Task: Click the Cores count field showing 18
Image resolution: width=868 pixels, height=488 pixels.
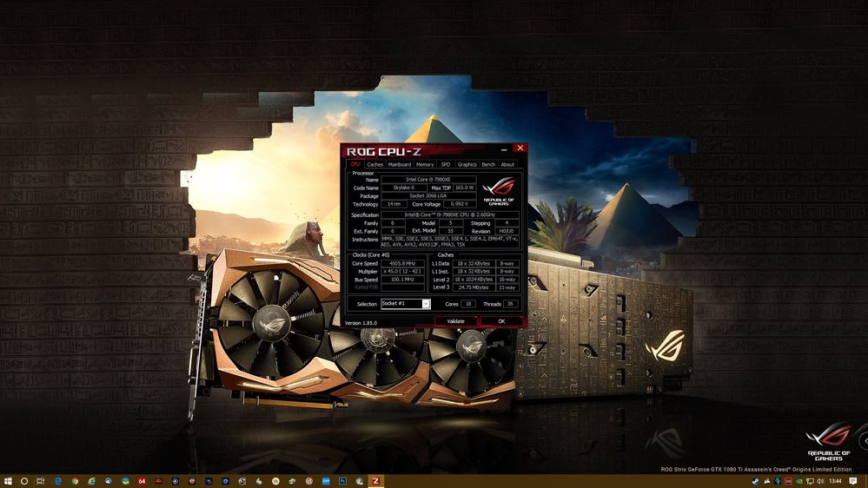Action: [x=468, y=304]
